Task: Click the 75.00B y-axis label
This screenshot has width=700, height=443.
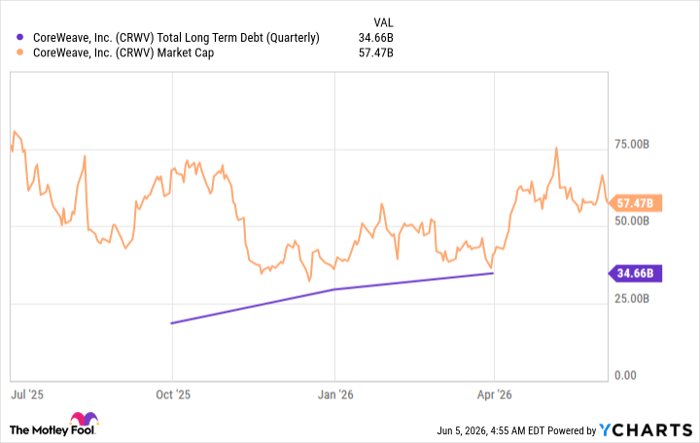Action: (632, 144)
